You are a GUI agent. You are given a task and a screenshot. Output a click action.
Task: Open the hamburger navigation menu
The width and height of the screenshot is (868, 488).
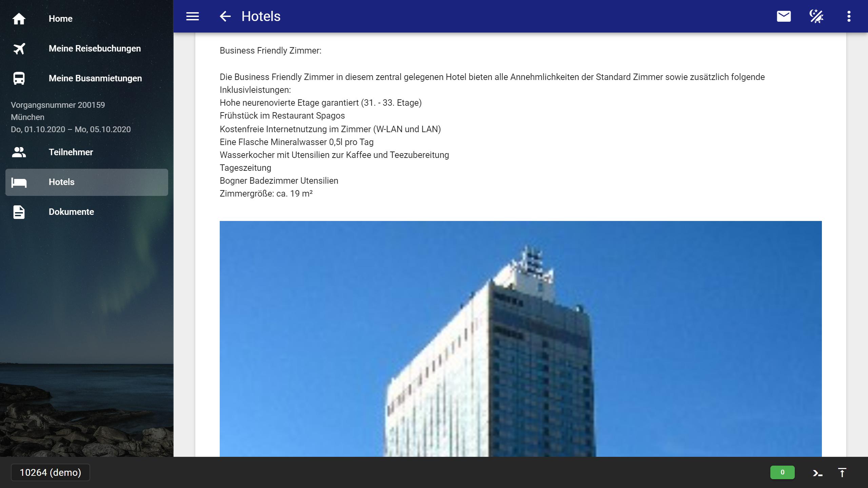tap(192, 16)
